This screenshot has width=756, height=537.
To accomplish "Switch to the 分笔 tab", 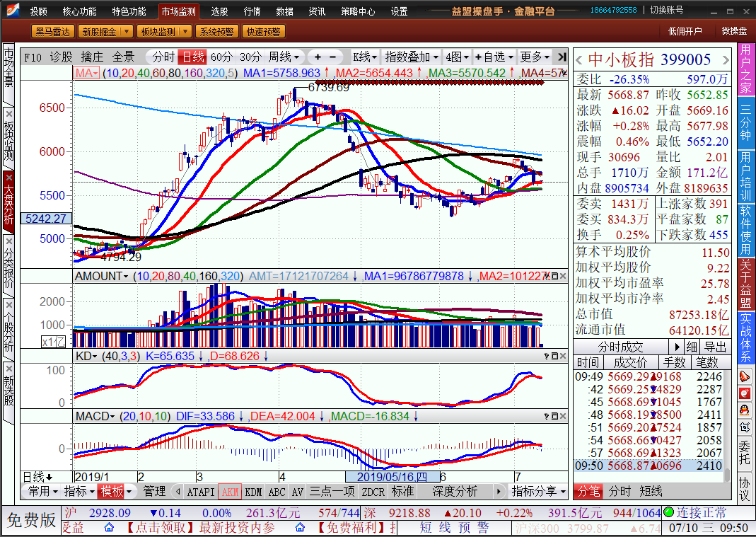I will click(x=588, y=492).
